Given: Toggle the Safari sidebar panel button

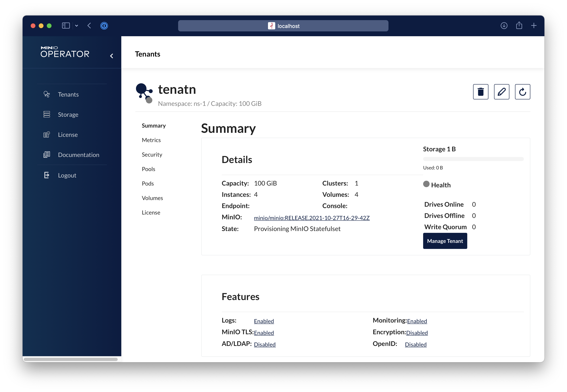Looking at the screenshot, I should (x=66, y=26).
